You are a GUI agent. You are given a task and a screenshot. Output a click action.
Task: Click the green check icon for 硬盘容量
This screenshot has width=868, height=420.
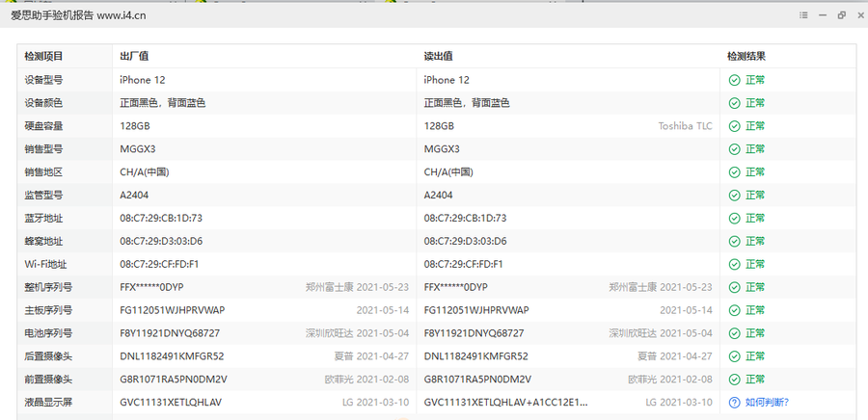point(734,126)
